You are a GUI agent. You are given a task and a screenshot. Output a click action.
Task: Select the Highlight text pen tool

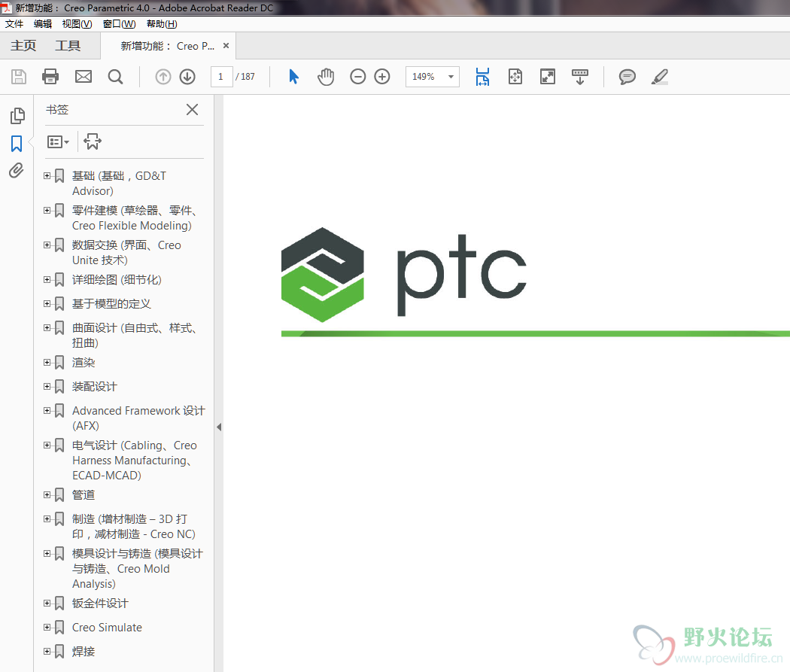660,77
